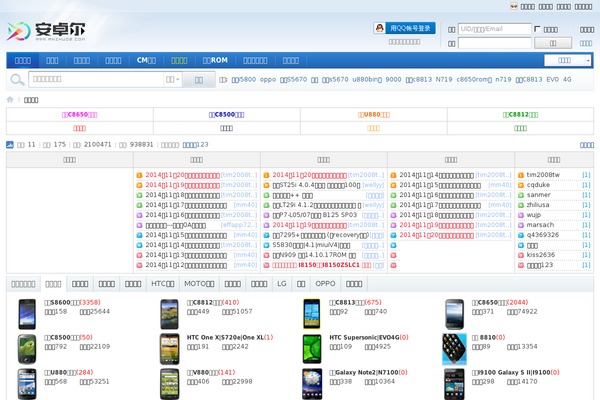Open the newest member link ending in 123
600x400 pixels.
click(x=196, y=145)
